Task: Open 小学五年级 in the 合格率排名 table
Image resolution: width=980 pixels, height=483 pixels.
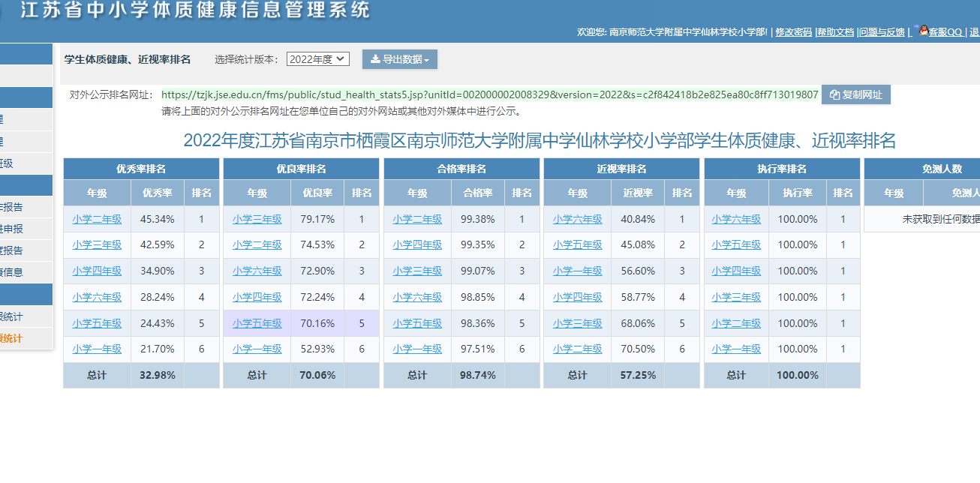Action: click(417, 323)
